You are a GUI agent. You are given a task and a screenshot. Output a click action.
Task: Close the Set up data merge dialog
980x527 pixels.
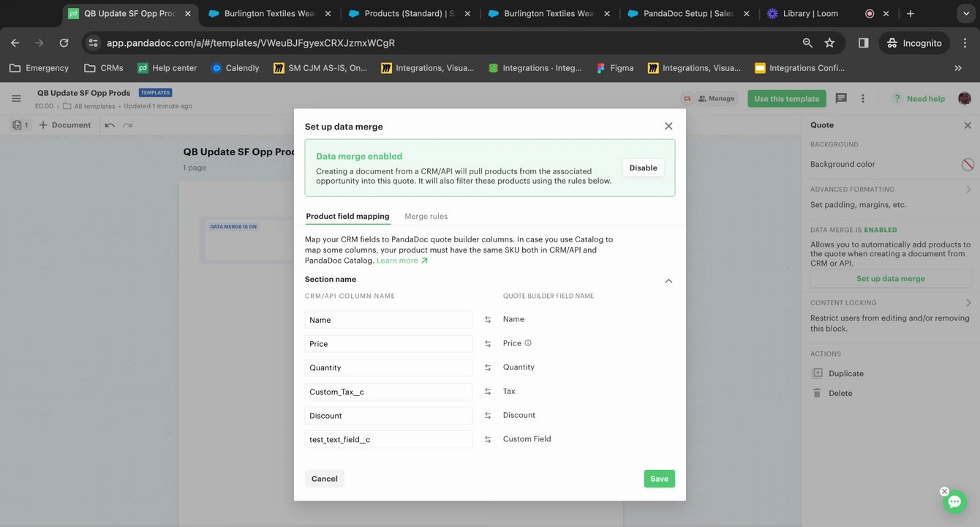(668, 126)
